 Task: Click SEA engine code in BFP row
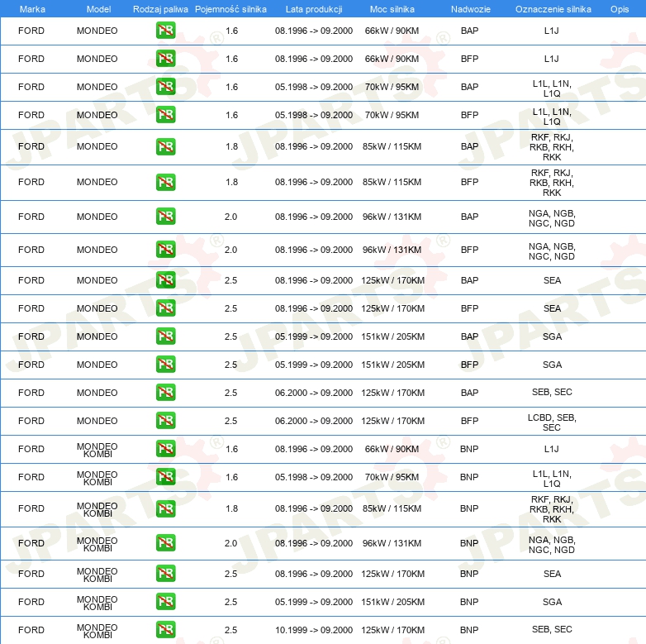click(552, 308)
